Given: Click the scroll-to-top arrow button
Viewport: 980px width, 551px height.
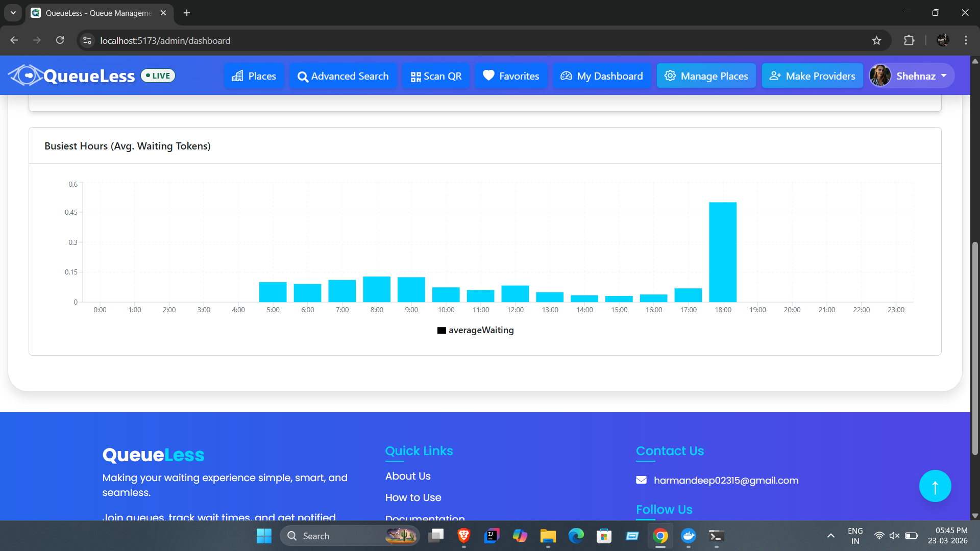Looking at the screenshot, I should coord(935,486).
